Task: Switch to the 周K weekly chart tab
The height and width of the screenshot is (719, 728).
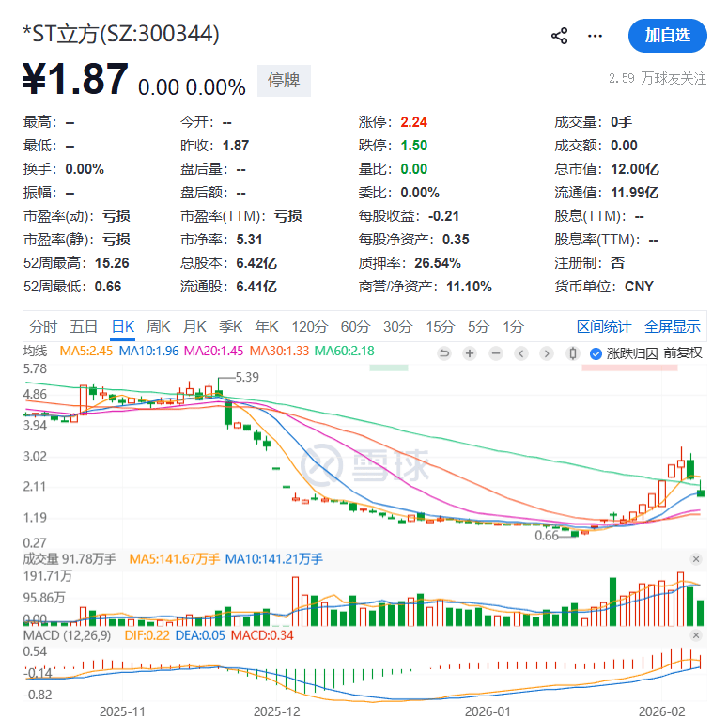Action: (159, 327)
